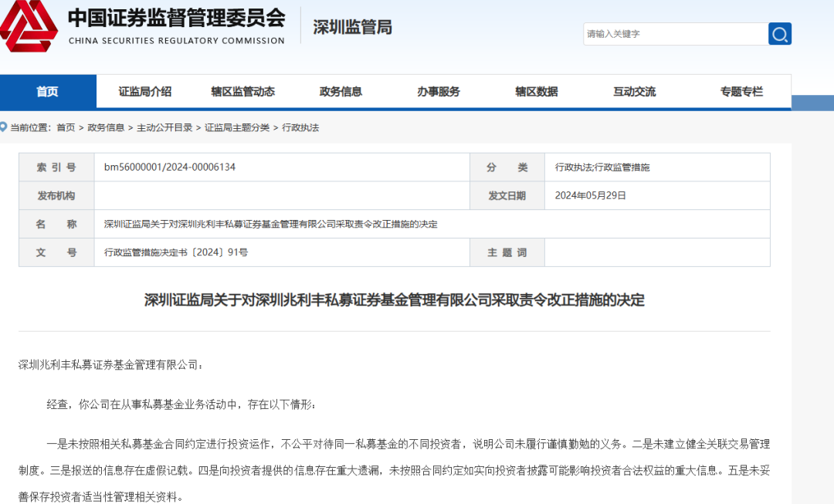The height and width of the screenshot is (504, 834).
Task: Go to 政务信息 in the navigation bar
Action: tap(341, 92)
